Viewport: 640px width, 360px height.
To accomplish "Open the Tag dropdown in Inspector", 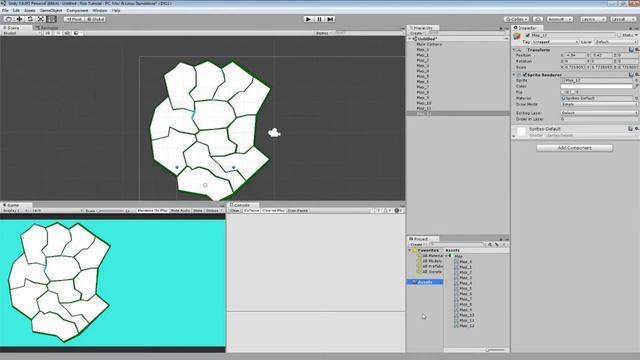I will (555, 42).
